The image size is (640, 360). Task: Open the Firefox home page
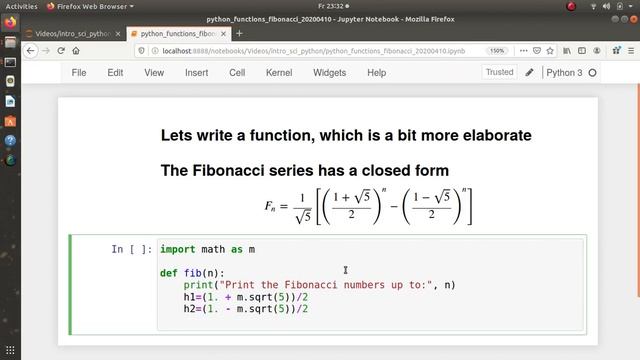pyautogui.click(x=76, y=51)
